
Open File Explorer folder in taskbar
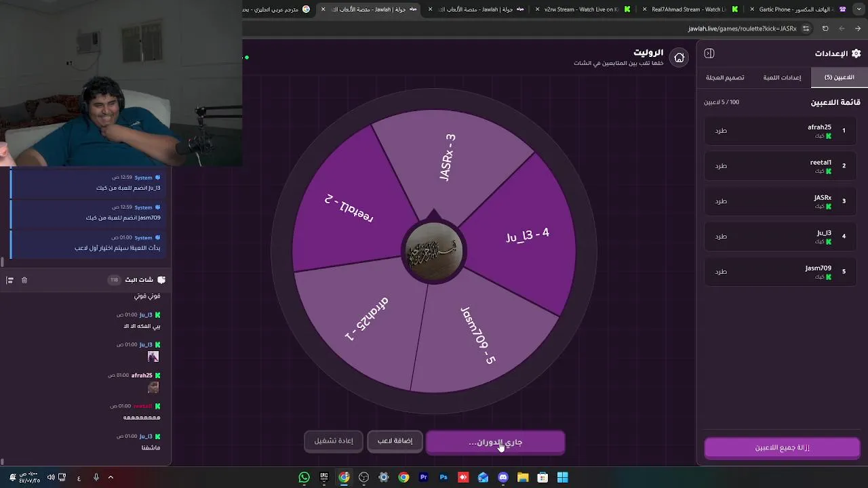[x=523, y=477]
